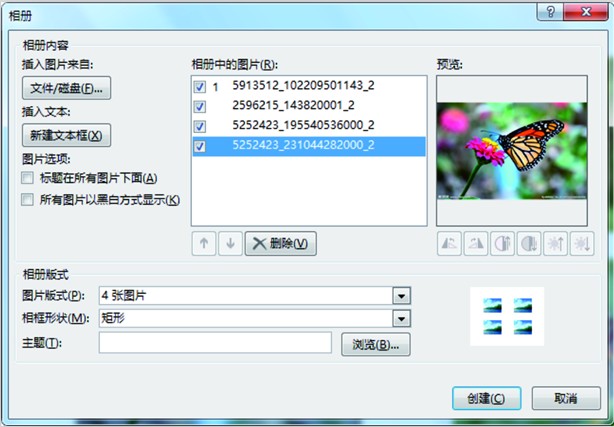Click the 浏览 button for theme
614x427 pixels.
[376, 344]
